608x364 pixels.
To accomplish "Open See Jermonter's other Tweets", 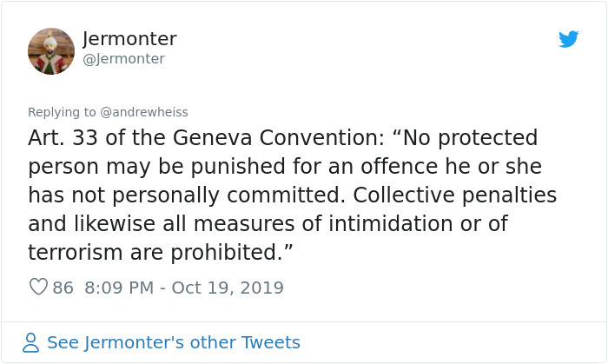I will click(173, 342).
